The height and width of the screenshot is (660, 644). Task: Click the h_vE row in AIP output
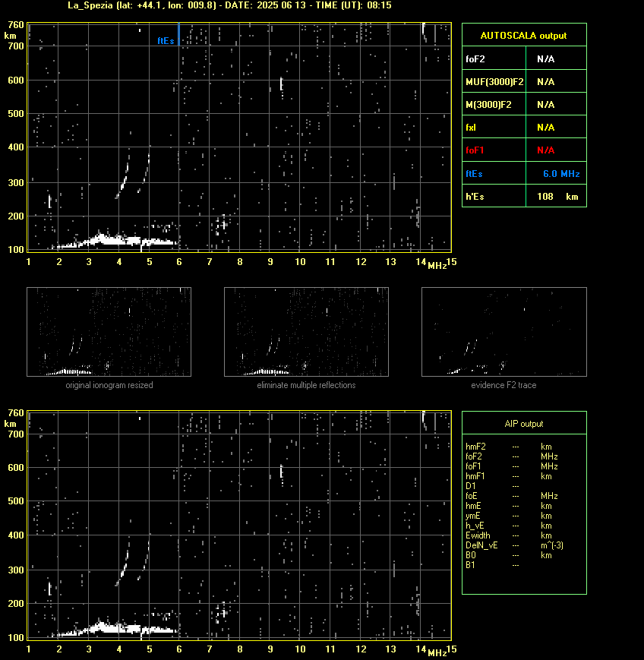click(509, 526)
